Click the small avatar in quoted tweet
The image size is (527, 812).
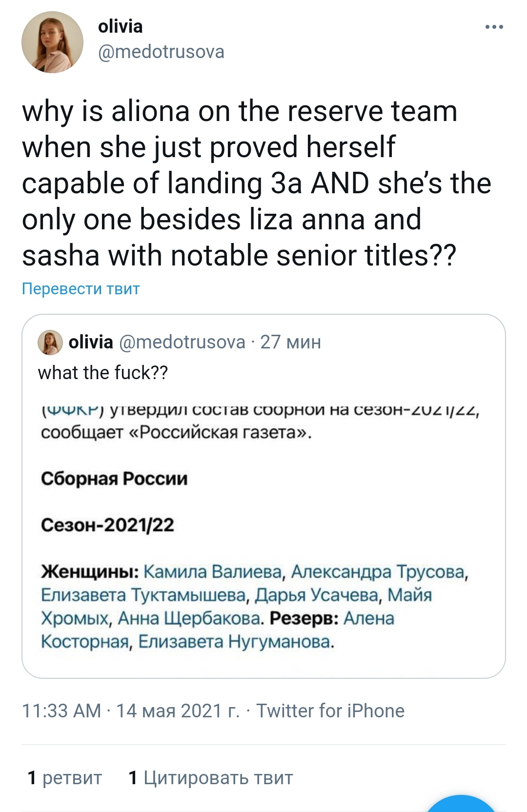(x=50, y=342)
